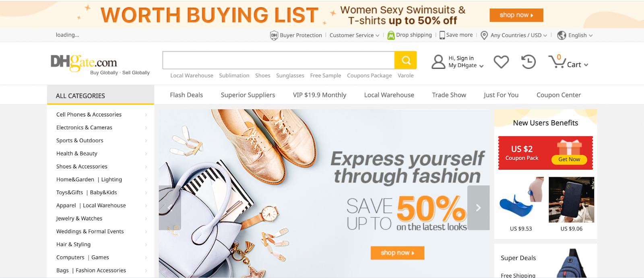
Task: Click Get Now coupon button
Action: coord(569,160)
